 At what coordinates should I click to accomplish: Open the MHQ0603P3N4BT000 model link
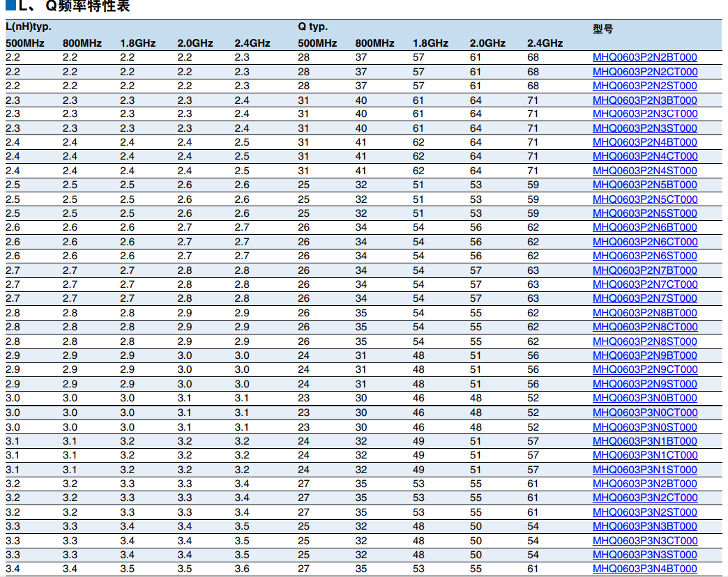pos(645,569)
